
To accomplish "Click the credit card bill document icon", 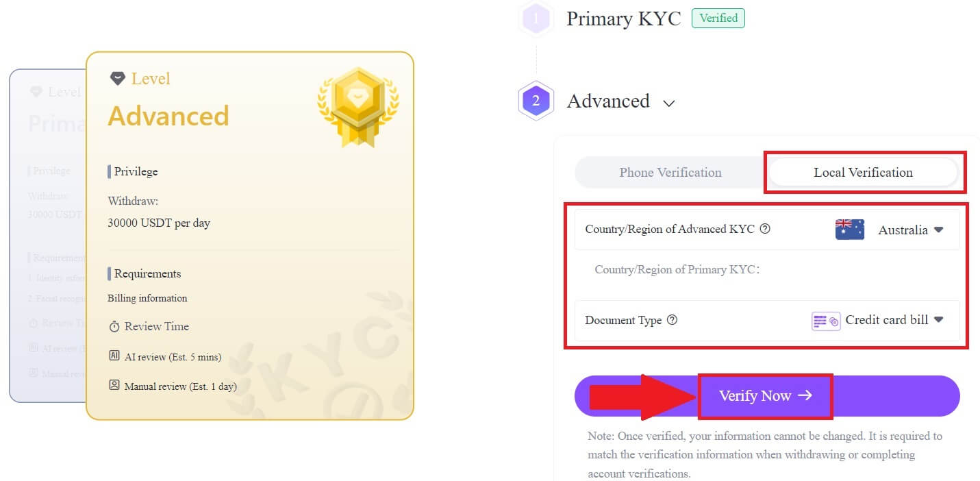I will click(x=826, y=320).
